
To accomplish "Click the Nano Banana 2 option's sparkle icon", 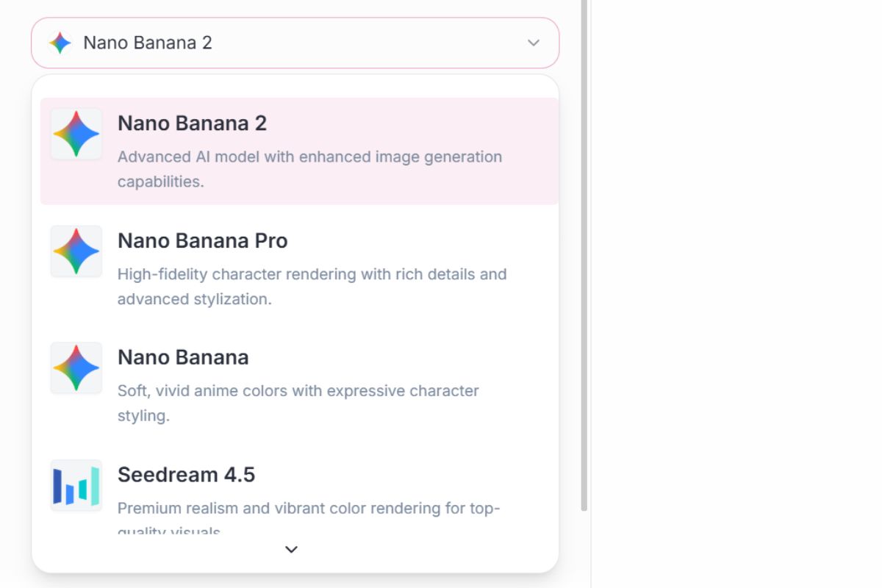I will click(76, 135).
